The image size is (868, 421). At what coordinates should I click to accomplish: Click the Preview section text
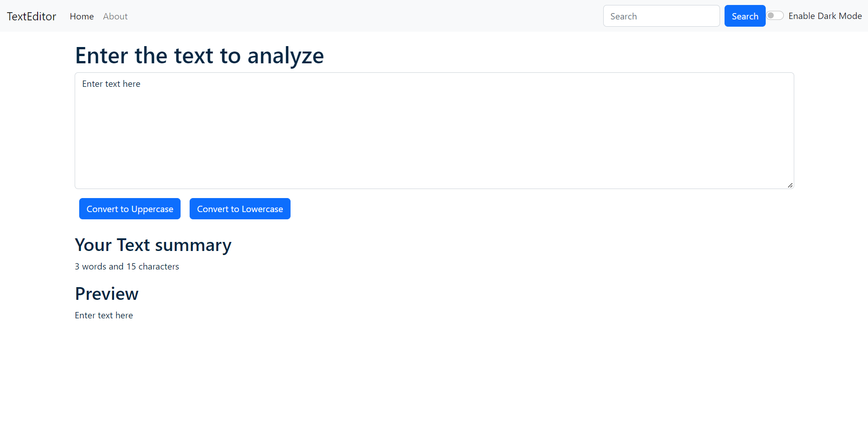(x=104, y=315)
